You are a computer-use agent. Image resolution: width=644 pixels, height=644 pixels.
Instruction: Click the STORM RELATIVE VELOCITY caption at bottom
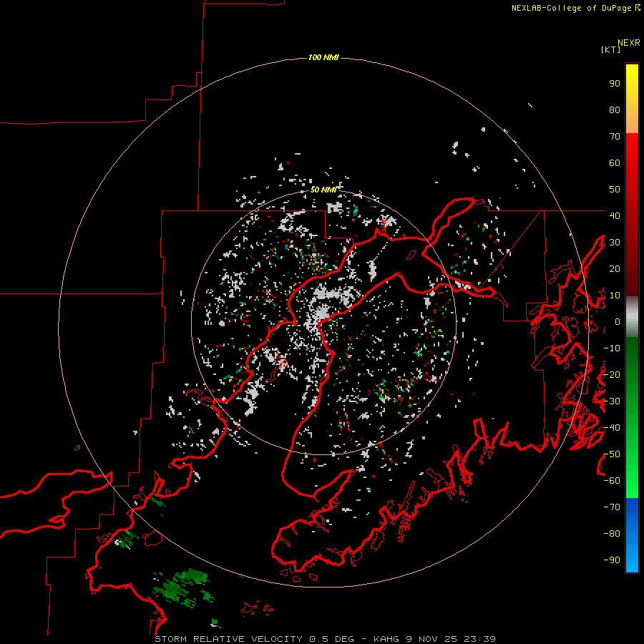tap(325, 639)
